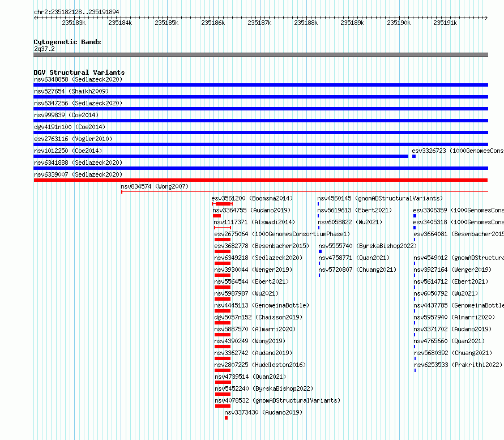This screenshot has height=440, width=504.
Task: Select nsv5619613 (Ebert2021) label
Action: click(354, 210)
